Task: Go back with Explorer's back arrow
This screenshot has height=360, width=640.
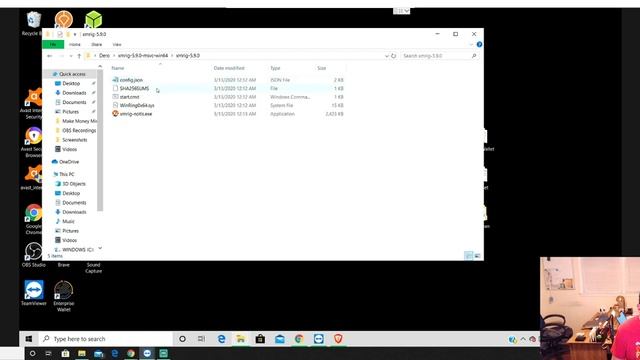Action: click(x=50, y=56)
